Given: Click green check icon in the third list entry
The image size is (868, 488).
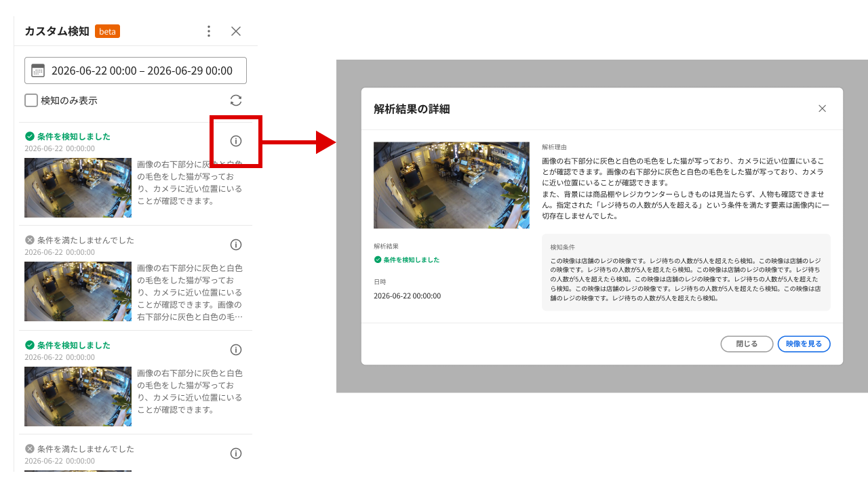Looking at the screenshot, I should click(x=30, y=345).
